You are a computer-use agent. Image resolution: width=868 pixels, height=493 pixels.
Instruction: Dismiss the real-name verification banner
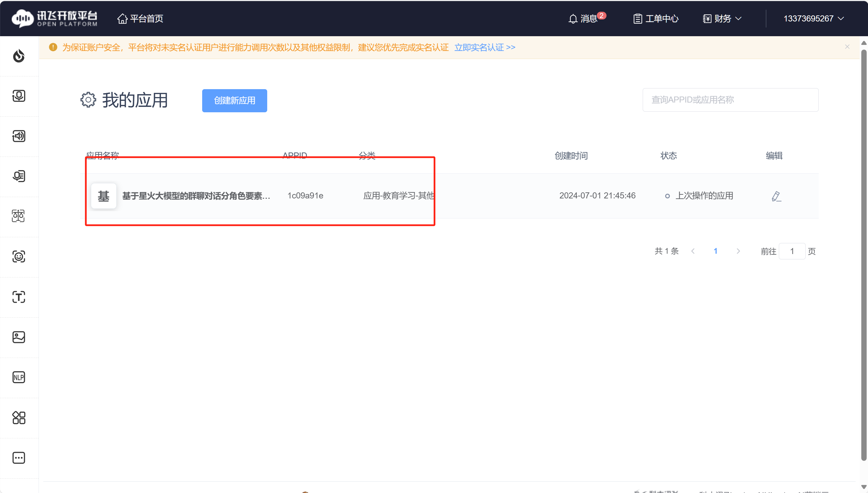pos(847,47)
